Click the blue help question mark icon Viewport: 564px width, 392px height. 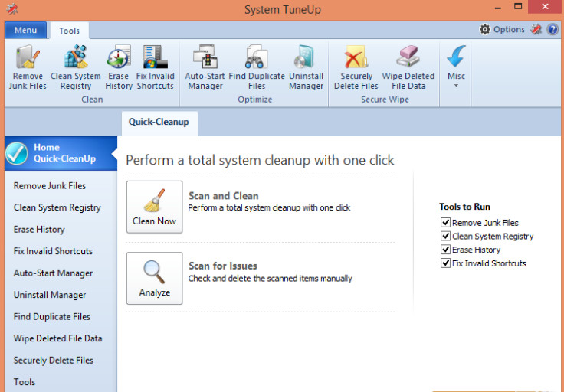pyautogui.click(x=553, y=29)
